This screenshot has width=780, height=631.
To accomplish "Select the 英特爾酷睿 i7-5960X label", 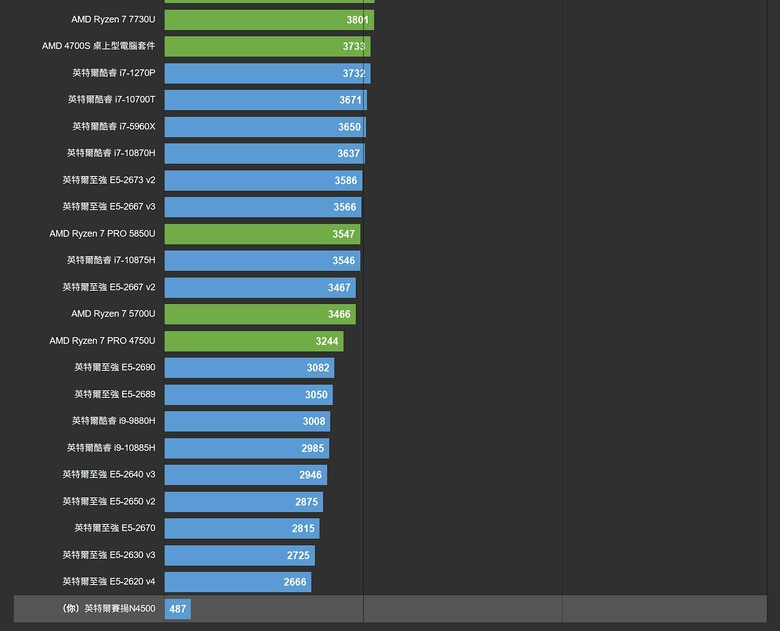I will point(114,126).
